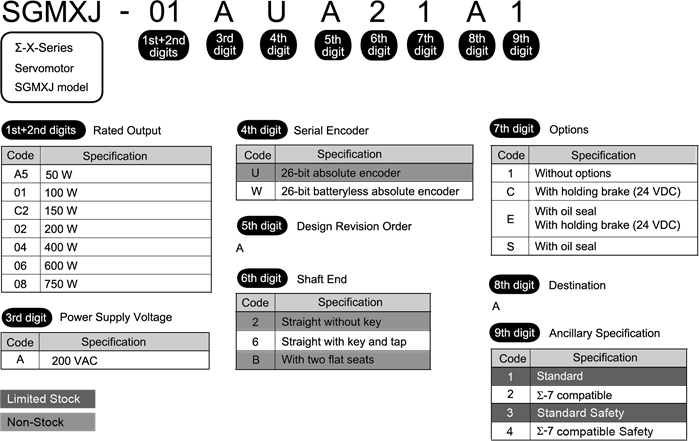Select the Σ-X-Series Servomotor SGMXJ model box
This screenshot has width=699, height=441.
[x=52, y=67]
